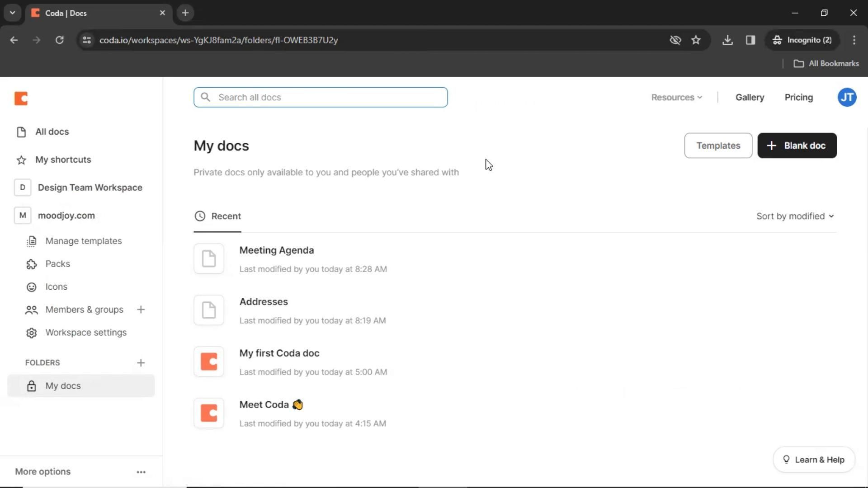
Task: Expand the Resources dropdown
Action: click(676, 97)
